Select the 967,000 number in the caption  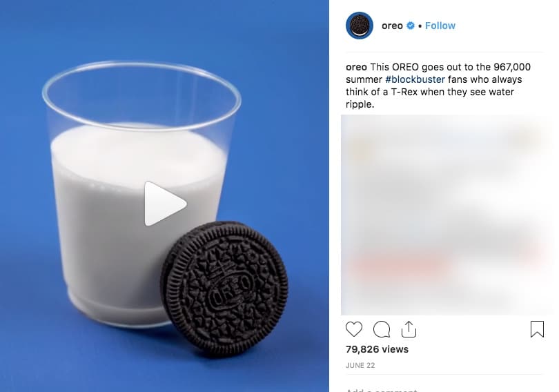512,67
